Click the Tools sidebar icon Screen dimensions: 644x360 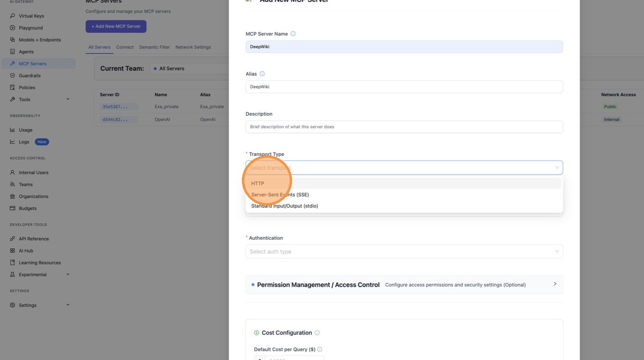(13, 99)
